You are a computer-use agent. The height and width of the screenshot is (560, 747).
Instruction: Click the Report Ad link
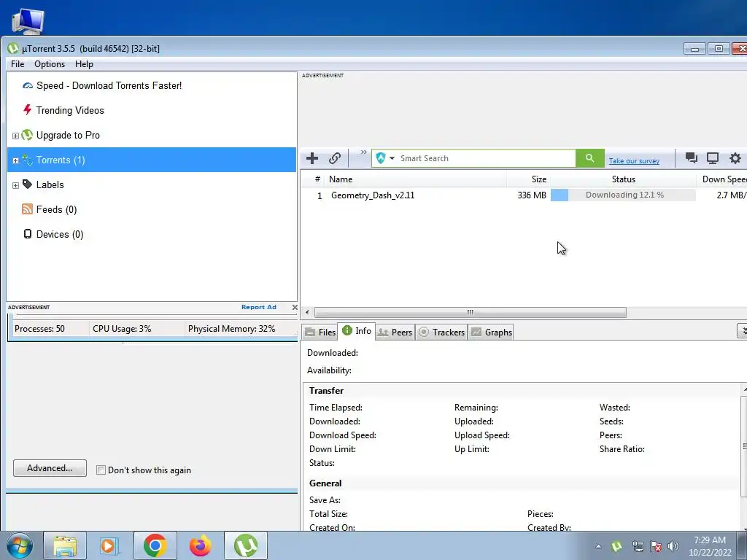pyautogui.click(x=259, y=307)
